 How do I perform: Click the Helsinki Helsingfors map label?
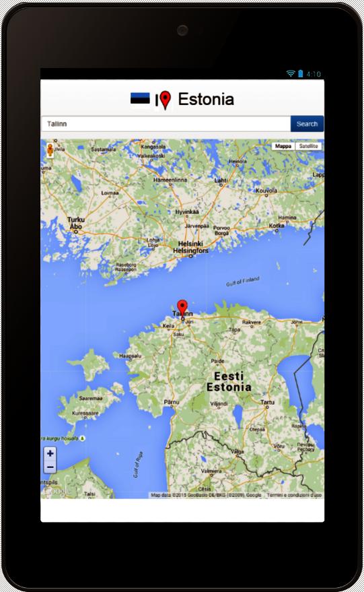click(190, 247)
